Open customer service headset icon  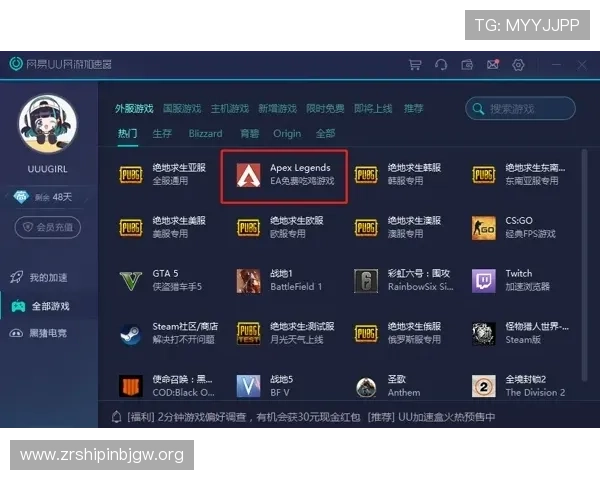[x=441, y=65]
